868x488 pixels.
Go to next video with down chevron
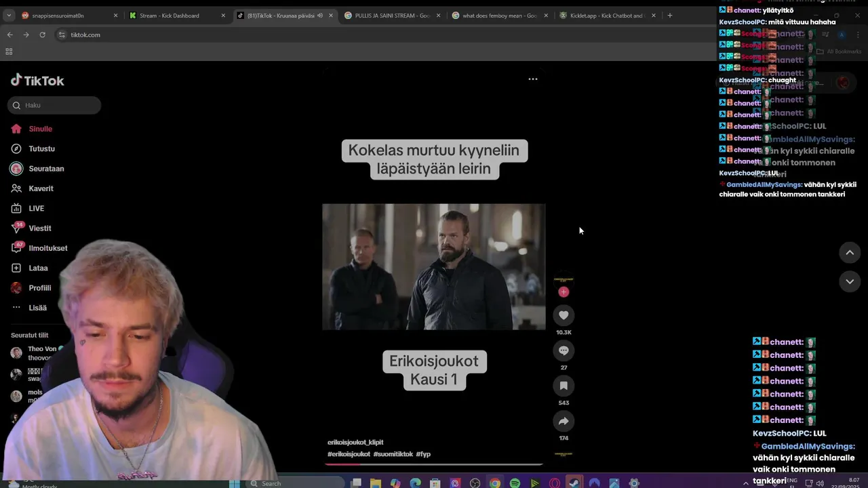[x=850, y=281]
